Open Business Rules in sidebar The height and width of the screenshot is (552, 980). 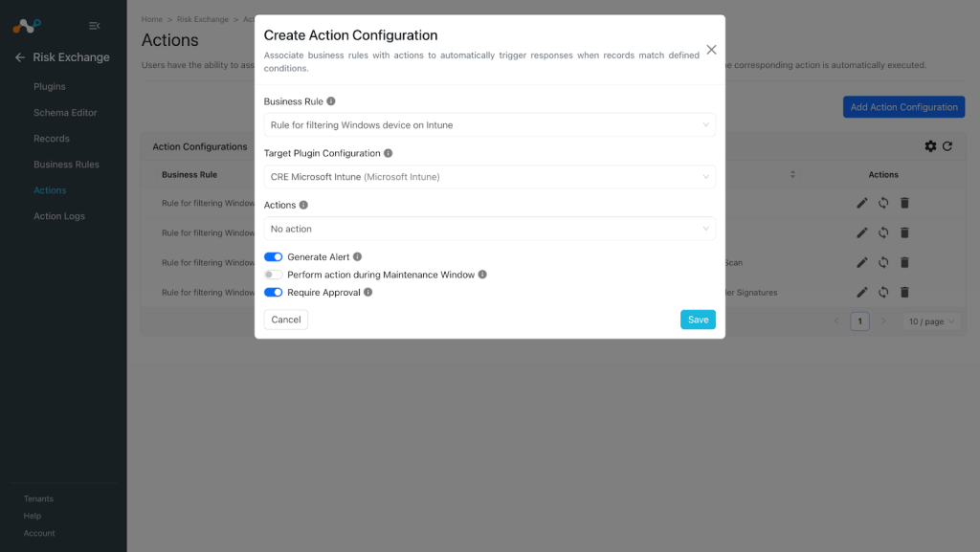pyautogui.click(x=66, y=165)
